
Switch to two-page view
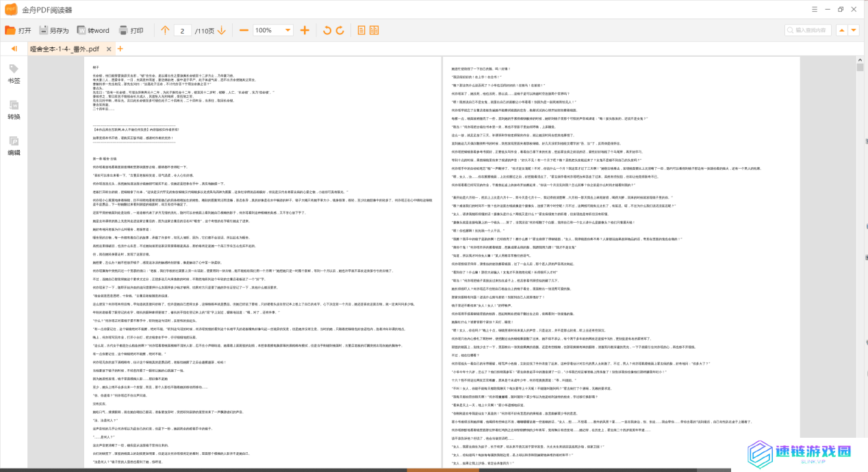374,30
